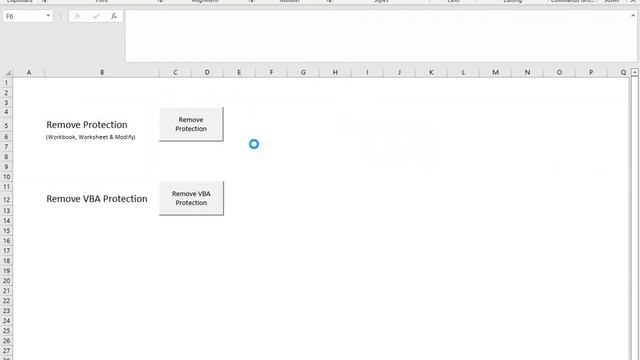The image size is (640, 360).
Task: Click the Select All corner triangle
Action: tap(7, 73)
